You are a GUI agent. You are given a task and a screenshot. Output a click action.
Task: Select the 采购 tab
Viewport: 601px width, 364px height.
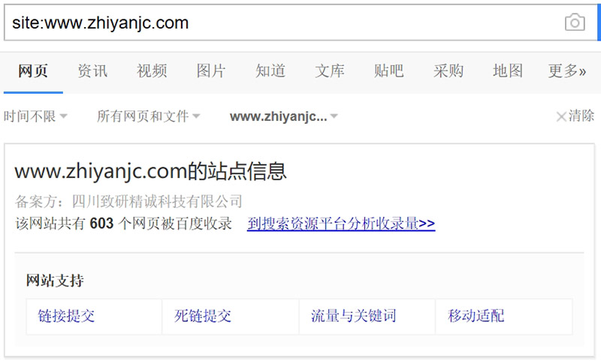pos(448,71)
